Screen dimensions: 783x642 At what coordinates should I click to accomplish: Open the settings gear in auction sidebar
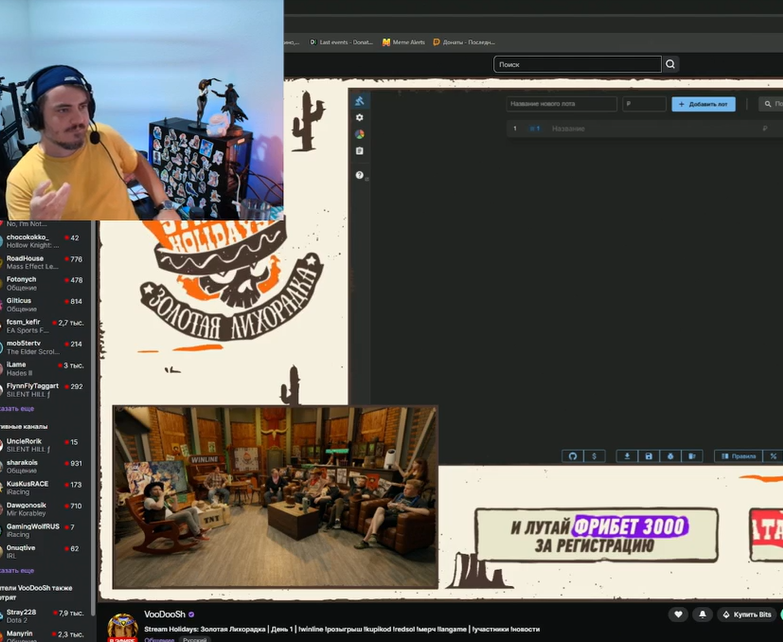(359, 117)
